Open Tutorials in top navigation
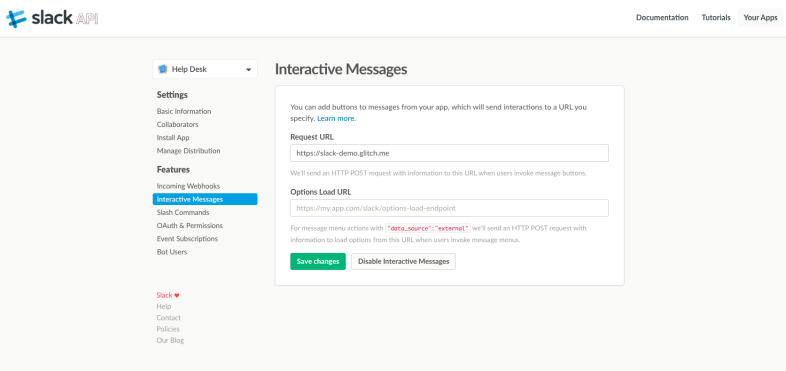786x371 pixels. (x=716, y=18)
